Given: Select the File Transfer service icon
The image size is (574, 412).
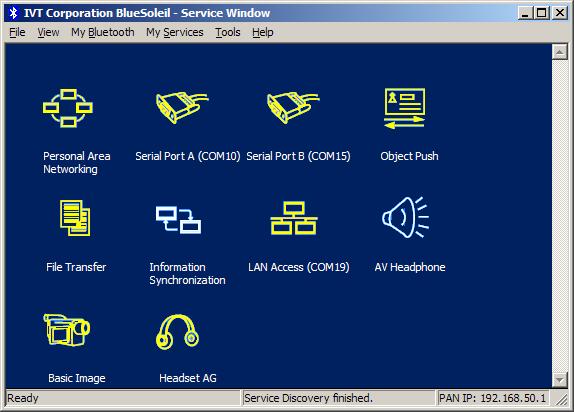Looking at the screenshot, I should [x=75, y=218].
